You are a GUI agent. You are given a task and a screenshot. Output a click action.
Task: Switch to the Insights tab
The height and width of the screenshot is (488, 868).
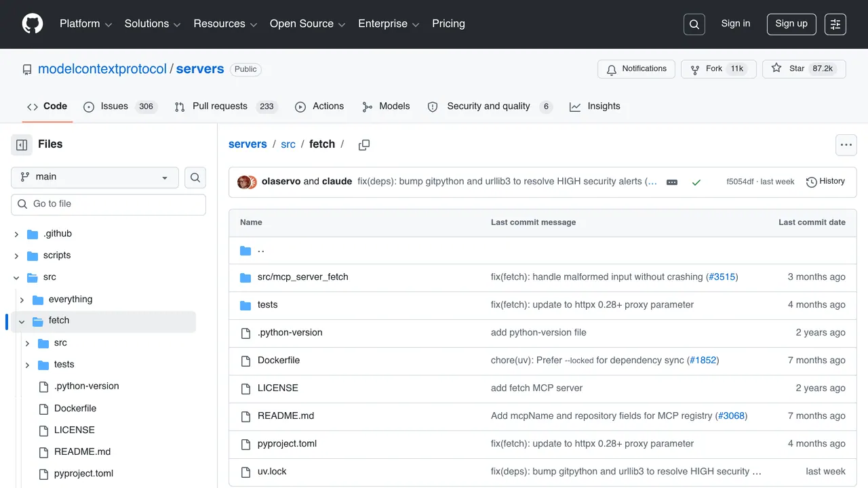[595, 106]
